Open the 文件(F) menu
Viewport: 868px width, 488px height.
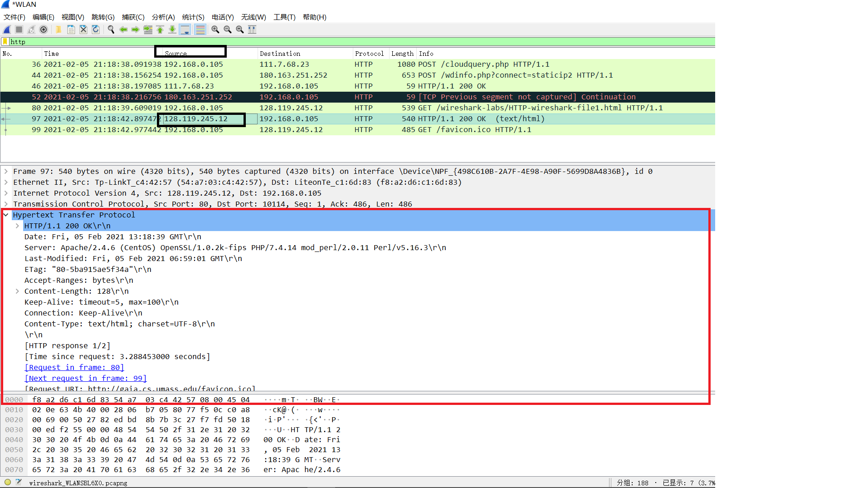[x=15, y=17]
